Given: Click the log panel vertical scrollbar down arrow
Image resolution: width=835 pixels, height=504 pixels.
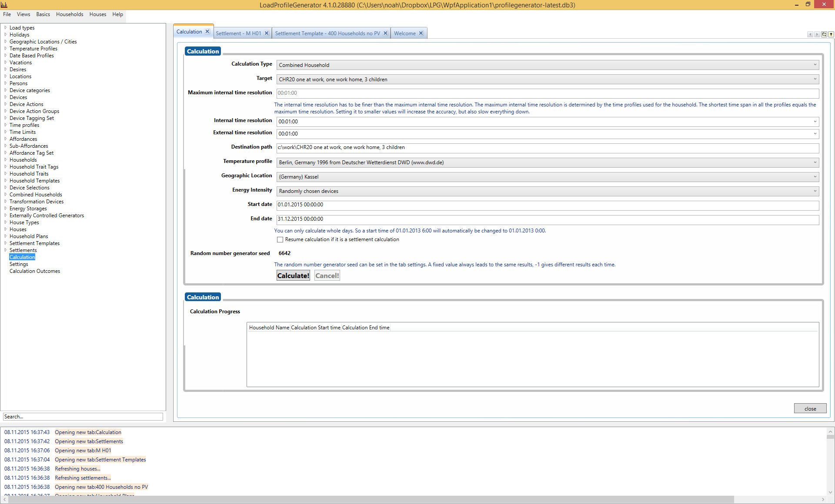Looking at the screenshot, I should [x=830, y=492].
